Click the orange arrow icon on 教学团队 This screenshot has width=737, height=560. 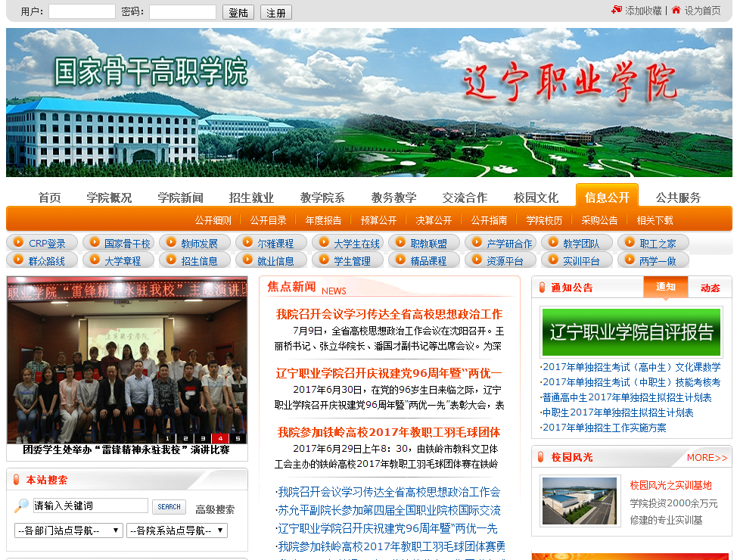(552, 243)
